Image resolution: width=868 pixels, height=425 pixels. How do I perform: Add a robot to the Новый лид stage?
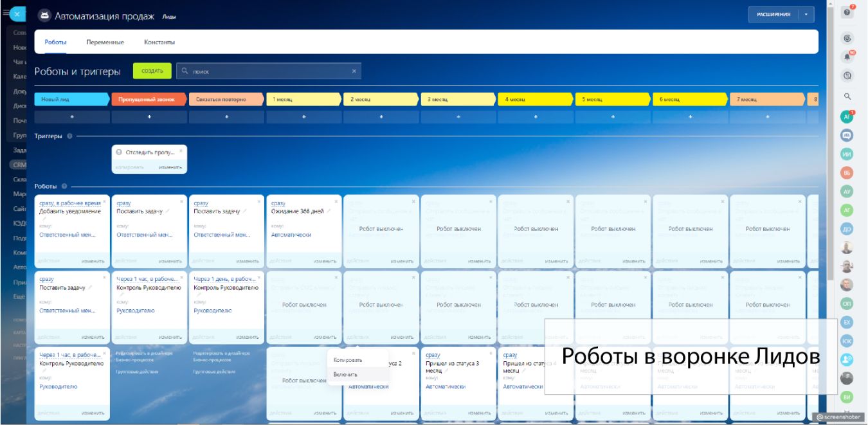(x=72, y=117)
